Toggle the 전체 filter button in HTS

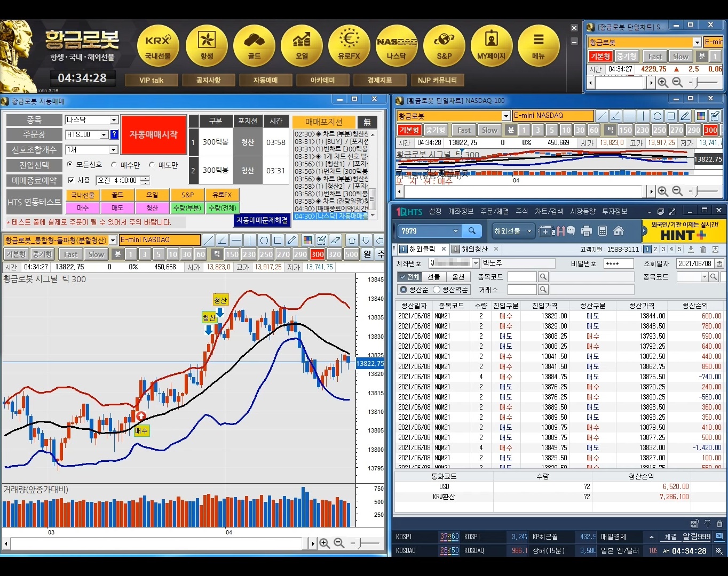[409, 277]
